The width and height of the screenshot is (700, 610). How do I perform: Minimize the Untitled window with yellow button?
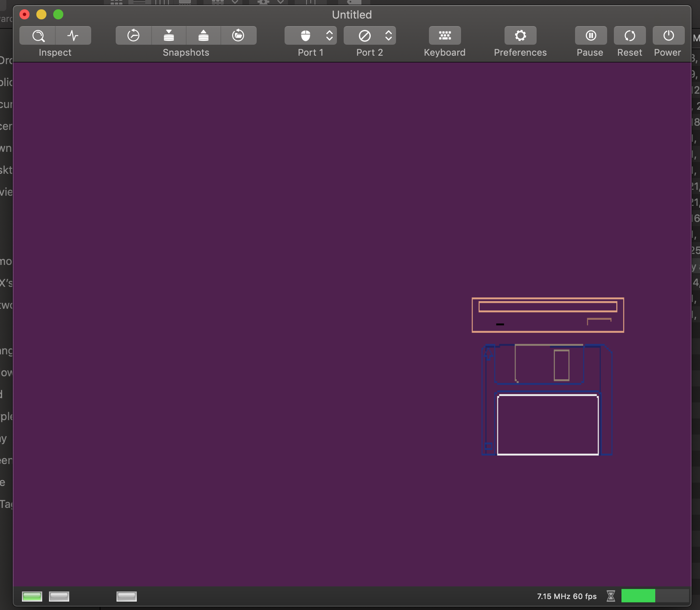tap(41, 15)
